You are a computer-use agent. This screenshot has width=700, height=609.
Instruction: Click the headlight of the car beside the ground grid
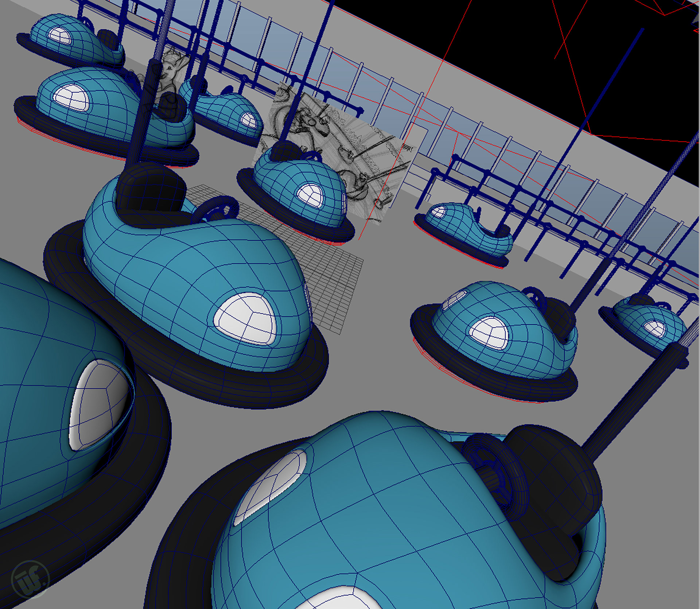[x=245, y=318]
